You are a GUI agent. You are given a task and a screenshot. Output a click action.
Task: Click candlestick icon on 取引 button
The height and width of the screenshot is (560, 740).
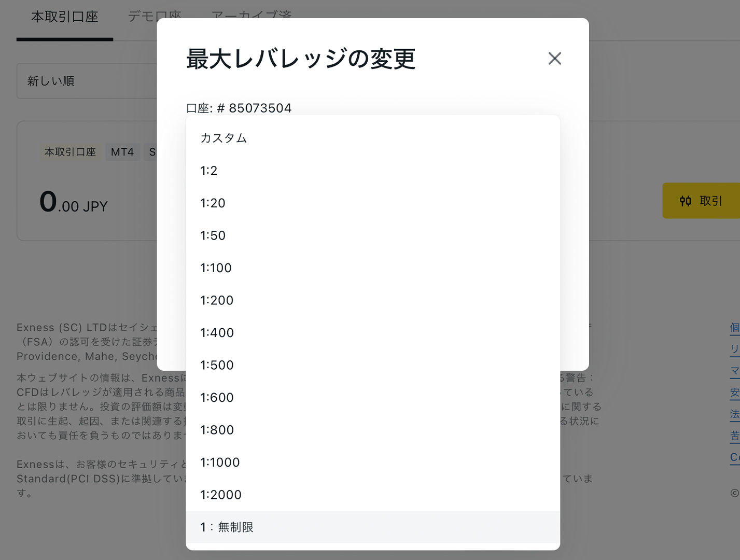[x=685, y=201]
